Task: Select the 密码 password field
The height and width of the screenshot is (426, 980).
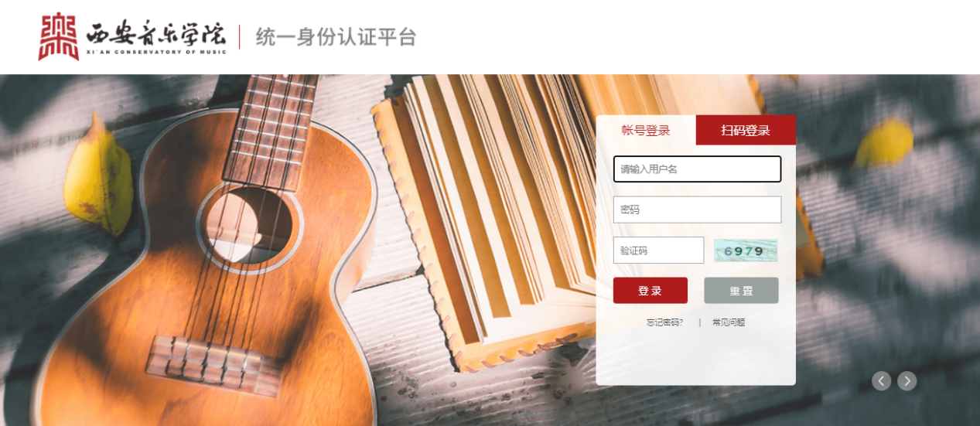Action: 697,210
